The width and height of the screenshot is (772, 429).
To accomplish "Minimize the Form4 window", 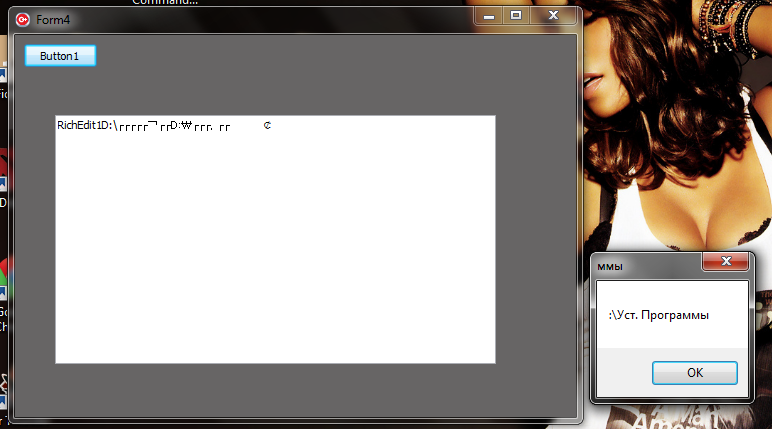I will tap(488, 16).
